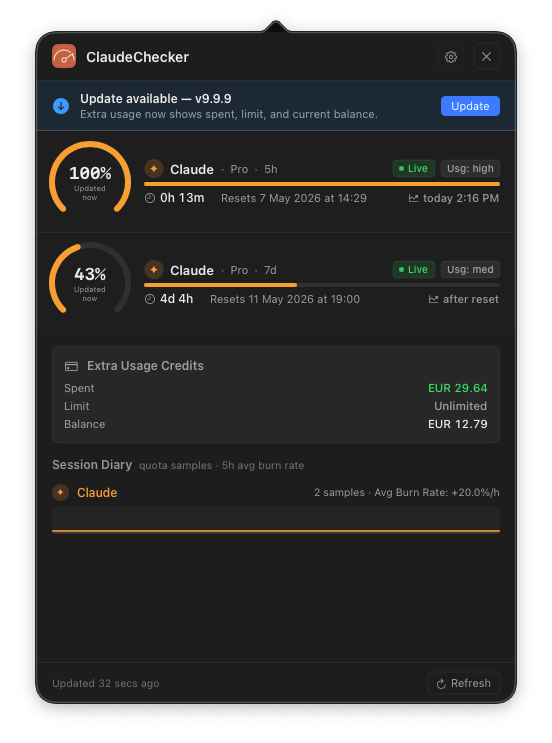Click the ClaudeChecker gauge logo icon
Image resolution: width=552 pixels, height=743 pixels.
click(64, 56)
